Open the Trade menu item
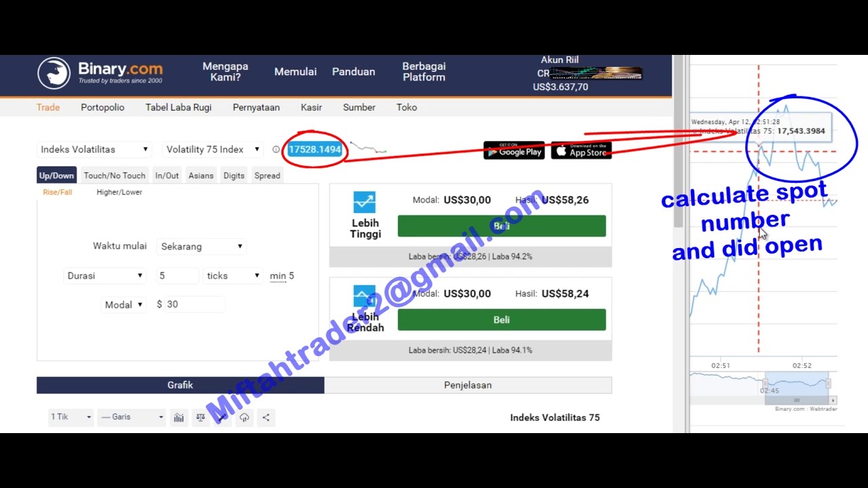The width and height of the screenshot is (868, 488). [48, 107]
